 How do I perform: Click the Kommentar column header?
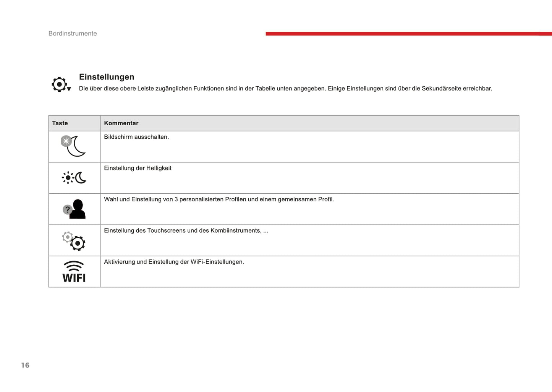[121, 123]
